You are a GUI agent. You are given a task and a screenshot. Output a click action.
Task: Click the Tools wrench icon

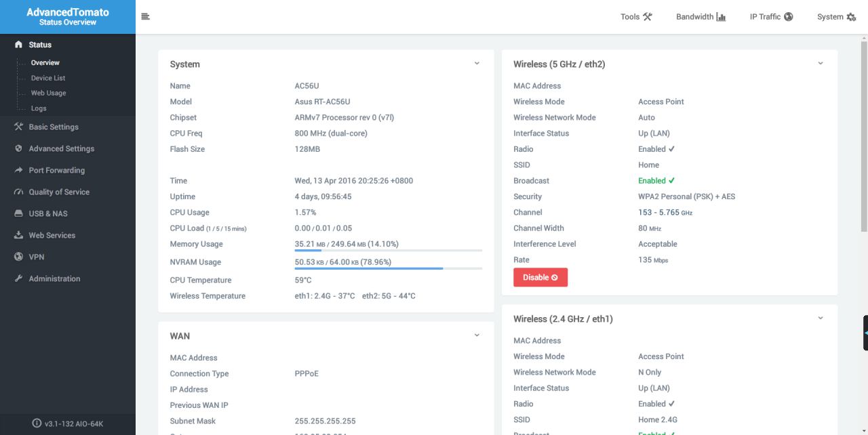pos(648,17)
